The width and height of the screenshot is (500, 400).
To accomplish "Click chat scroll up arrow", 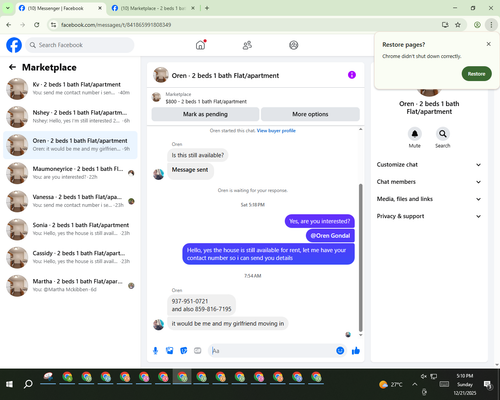I will click(x=360, y=129).
